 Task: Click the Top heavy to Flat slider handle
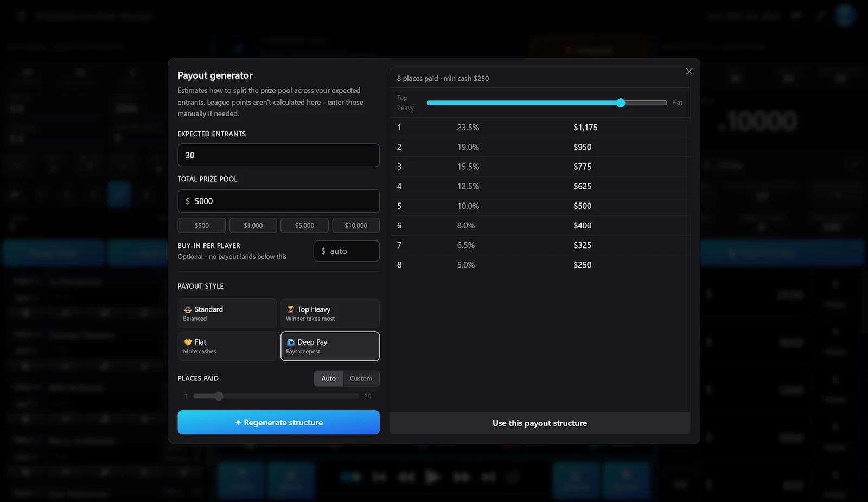point(621,103)
